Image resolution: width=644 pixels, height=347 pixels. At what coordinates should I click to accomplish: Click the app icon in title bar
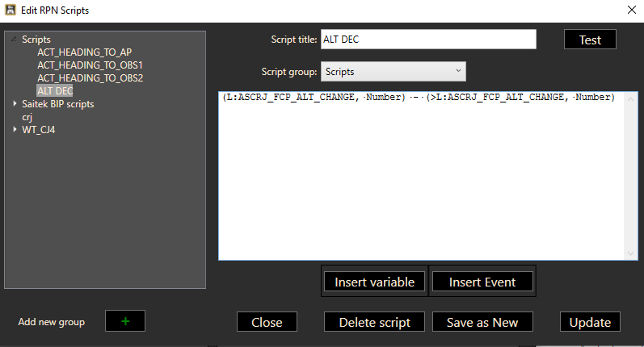[11, 10]
